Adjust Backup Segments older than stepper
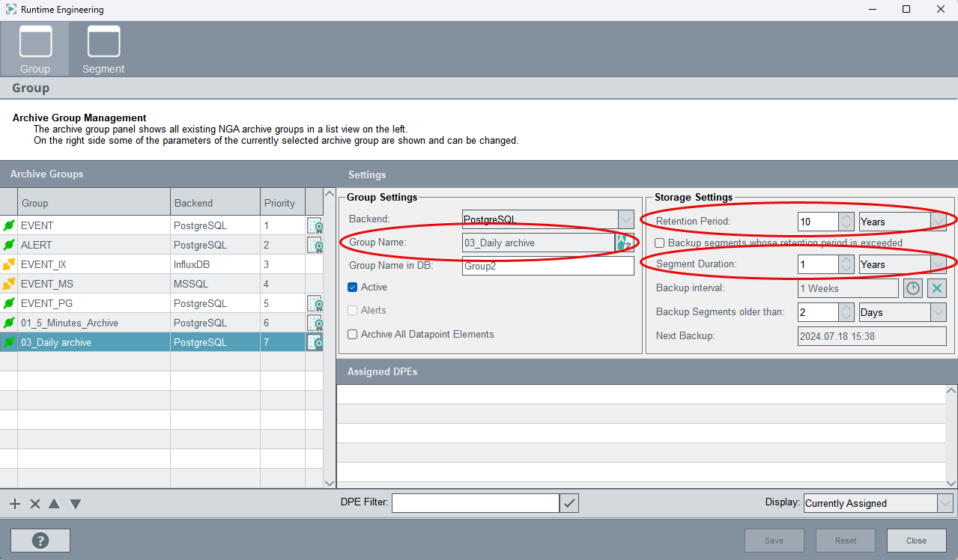The image size is (958, 560). [846, 312]
